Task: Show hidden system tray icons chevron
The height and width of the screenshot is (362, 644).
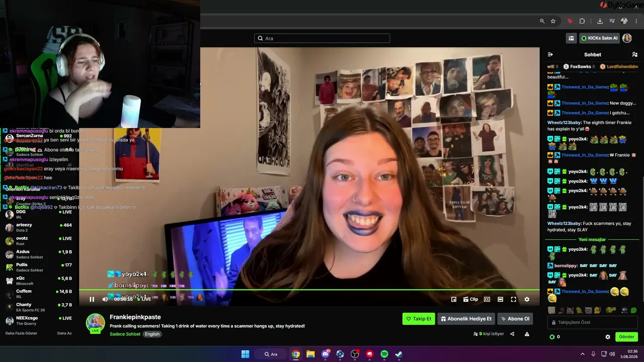Action: 583,354
